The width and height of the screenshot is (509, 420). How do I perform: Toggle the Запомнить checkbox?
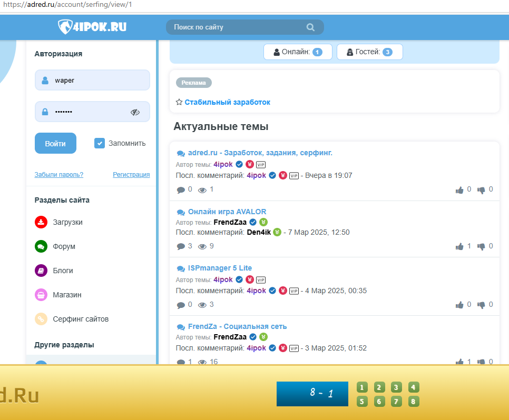[x=100, y=143]
